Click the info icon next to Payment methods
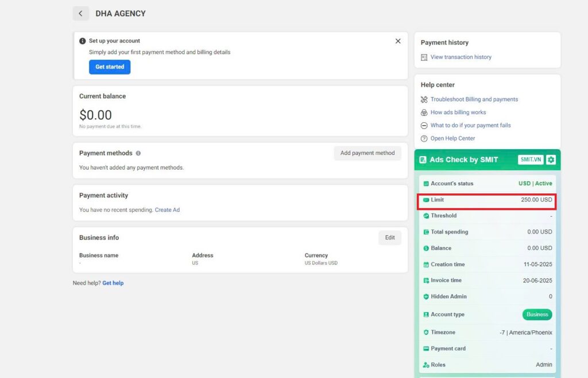This screenshot has width=588, height=378. coord(138,153)
